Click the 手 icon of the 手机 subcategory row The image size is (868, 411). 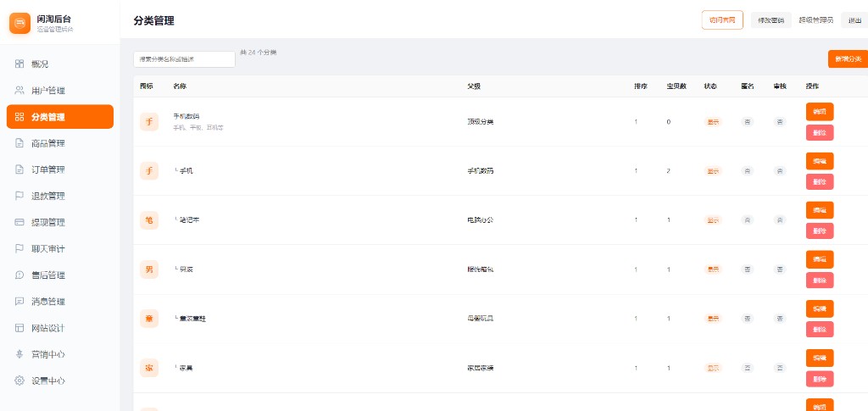coord(149,171)
